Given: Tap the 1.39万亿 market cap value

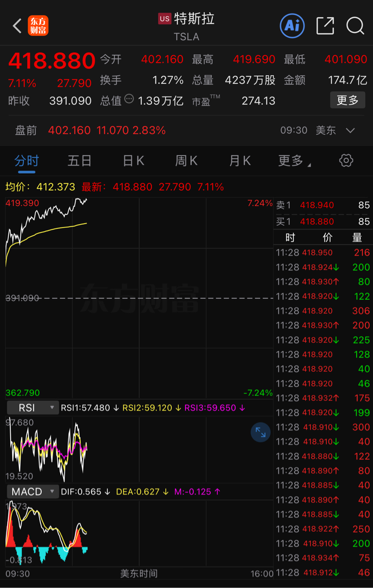Looking at the screenshot, I should click(x=161, y=101).
